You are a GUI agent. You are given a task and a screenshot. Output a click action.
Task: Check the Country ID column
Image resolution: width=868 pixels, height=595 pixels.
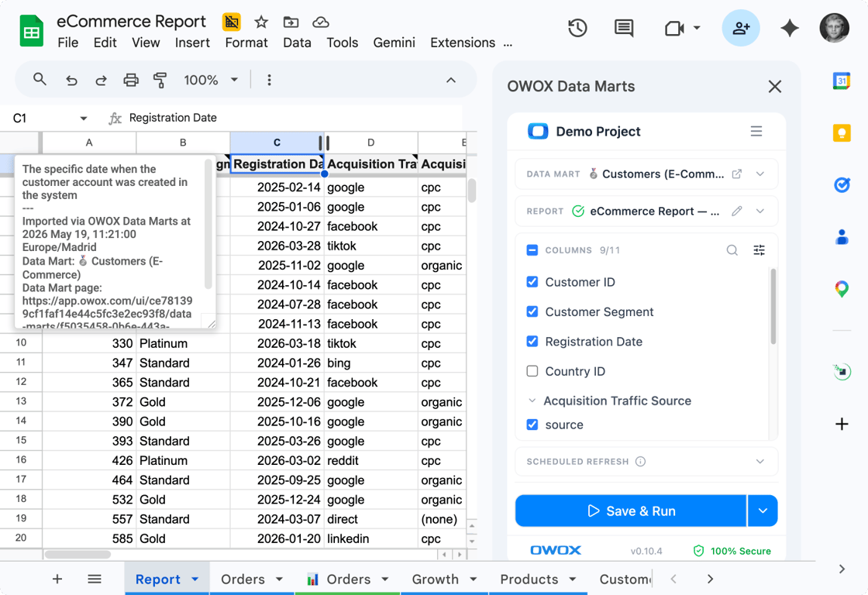532,371
